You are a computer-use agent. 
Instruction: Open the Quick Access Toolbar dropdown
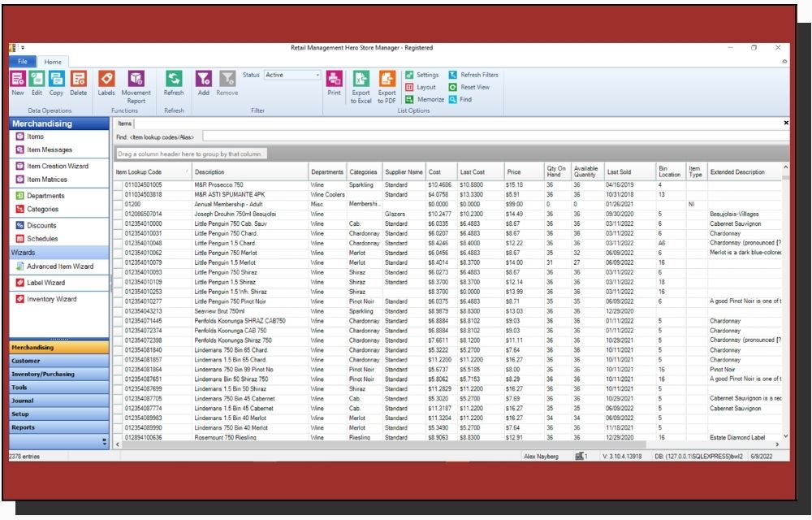tap(22, 48)
